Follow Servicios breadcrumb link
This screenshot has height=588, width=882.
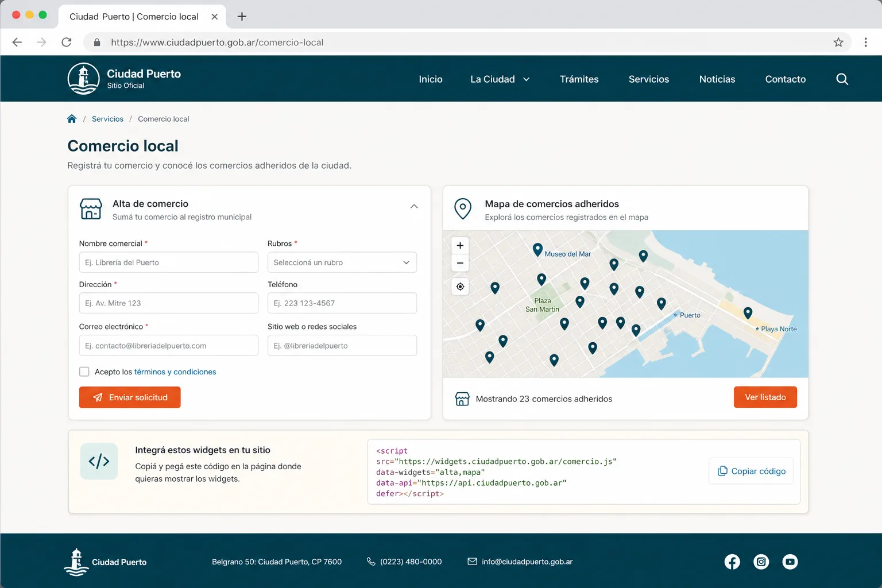pos(107,119)
